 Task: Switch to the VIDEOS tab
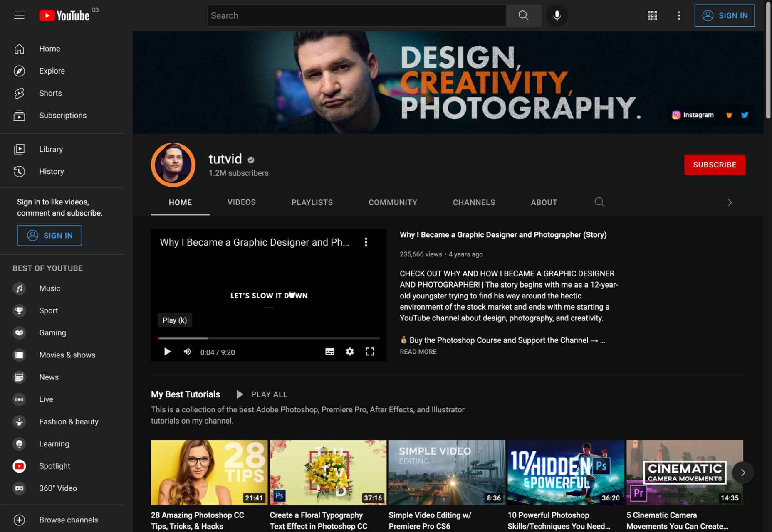coord(242,202)
